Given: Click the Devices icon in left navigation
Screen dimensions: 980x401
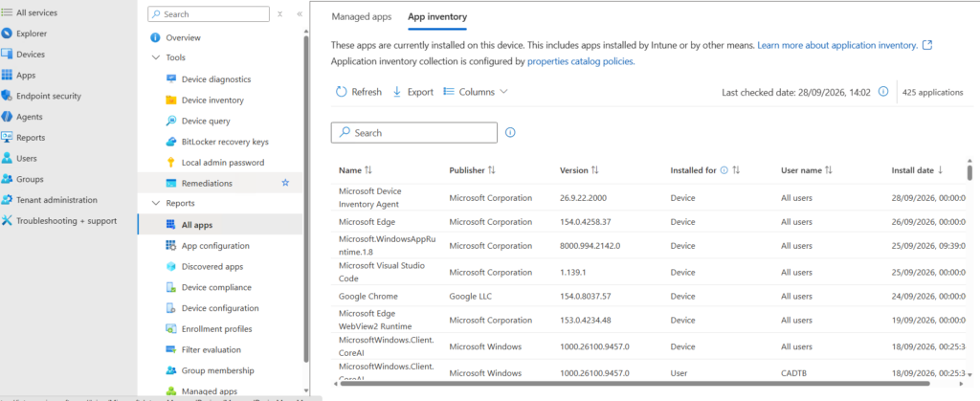Looking at the screenshot, I should coord(7,55).
